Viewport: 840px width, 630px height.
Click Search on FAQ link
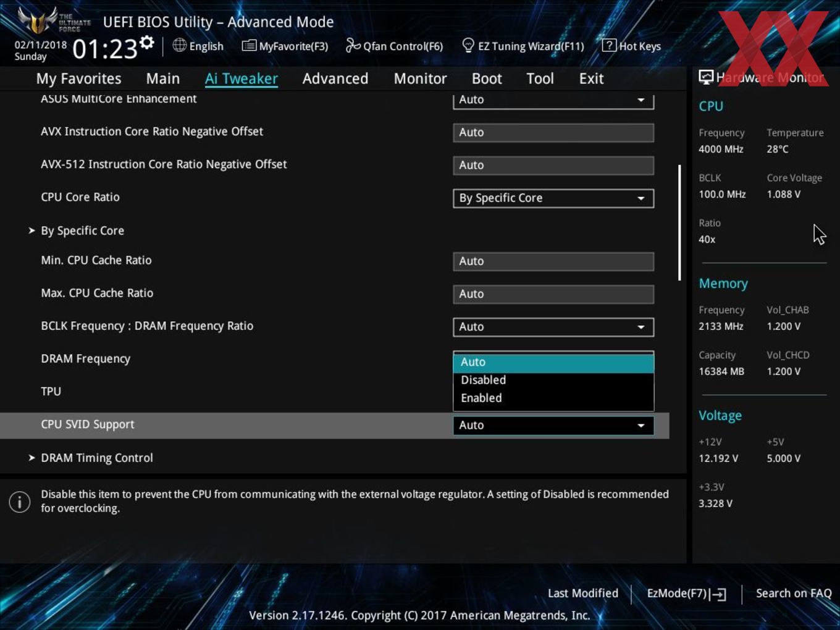coord(794,593)
